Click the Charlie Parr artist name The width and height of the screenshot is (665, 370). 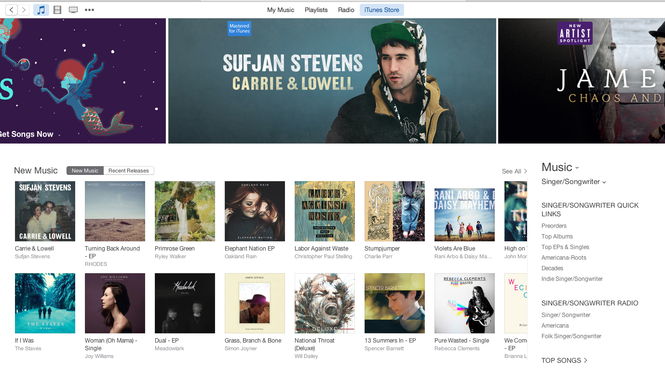tap(378, 256)
